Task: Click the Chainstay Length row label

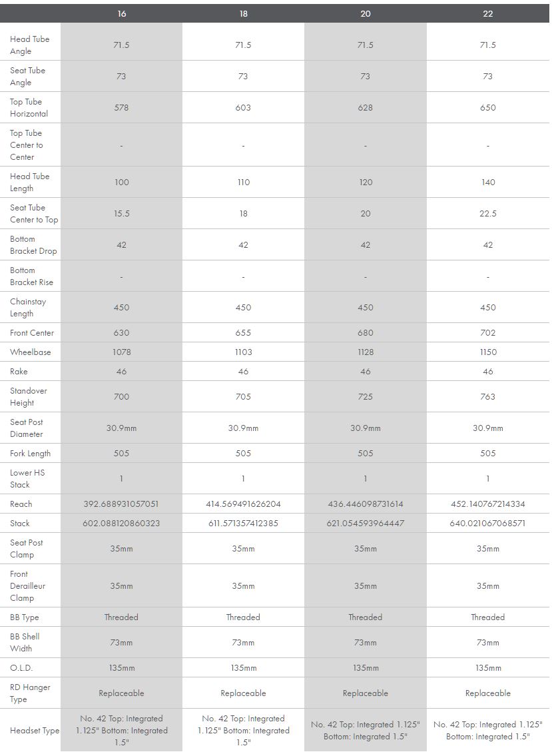Action: [27, 307]
